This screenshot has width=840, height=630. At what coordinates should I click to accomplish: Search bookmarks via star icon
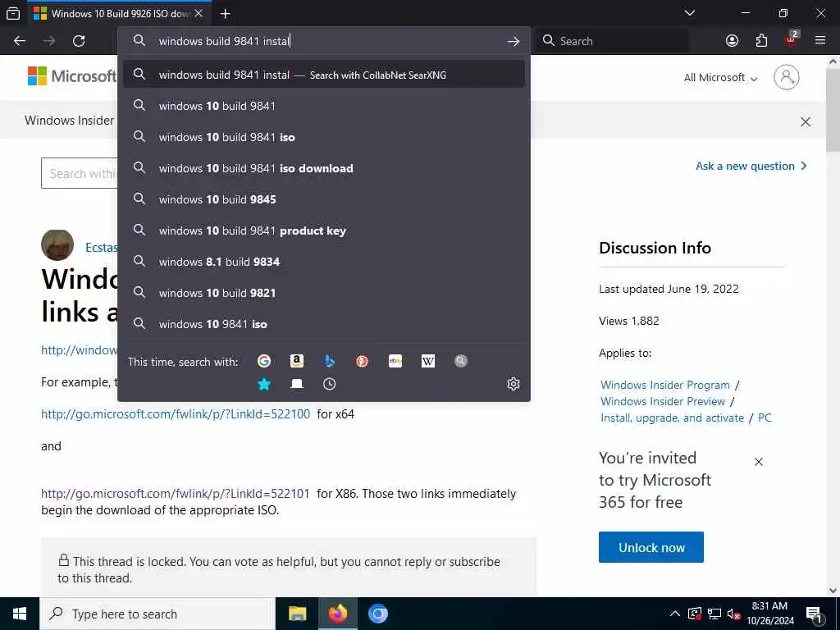[263, 384]
